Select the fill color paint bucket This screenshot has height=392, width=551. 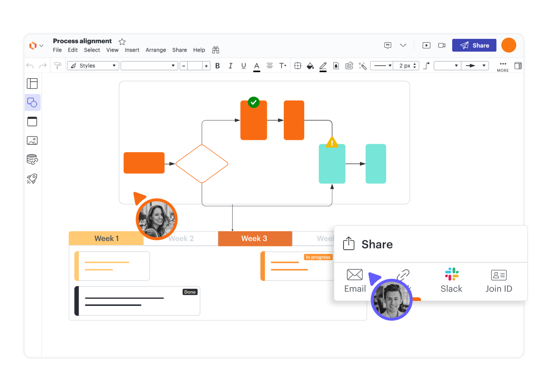(x=310, y=66)
